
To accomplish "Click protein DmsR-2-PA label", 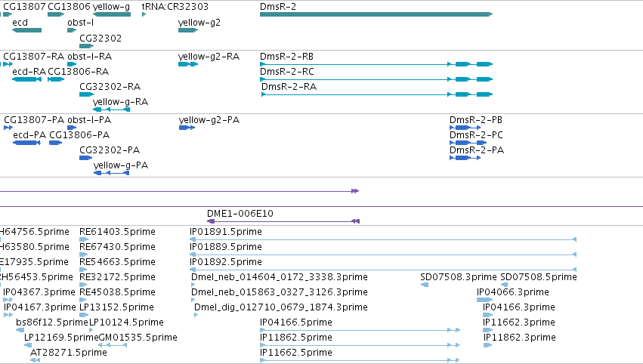I will [477, 150].
